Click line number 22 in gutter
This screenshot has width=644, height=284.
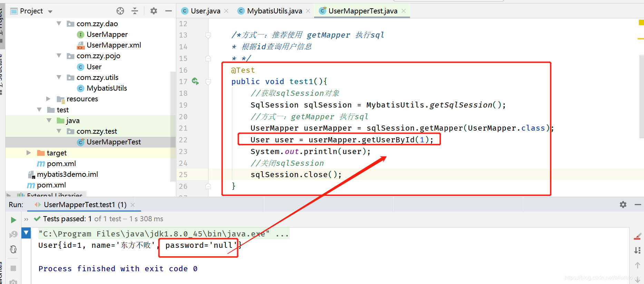[183, 140]
